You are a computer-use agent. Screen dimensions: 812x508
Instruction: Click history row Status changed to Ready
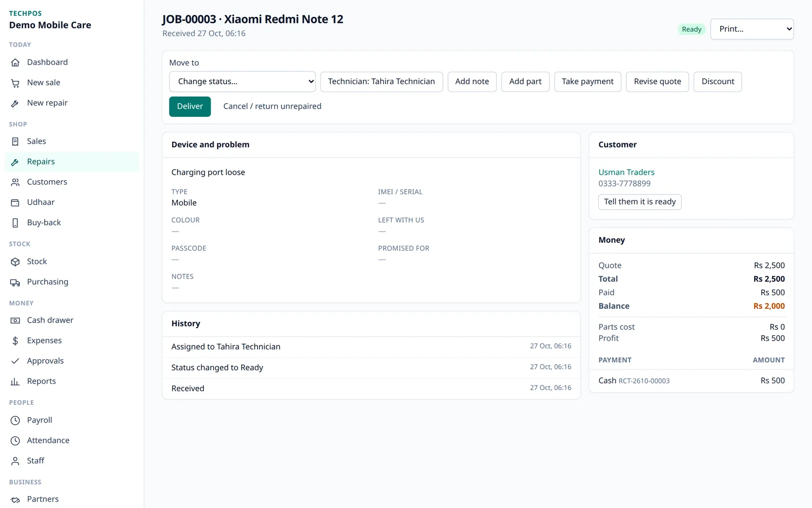tap(371, 368)
